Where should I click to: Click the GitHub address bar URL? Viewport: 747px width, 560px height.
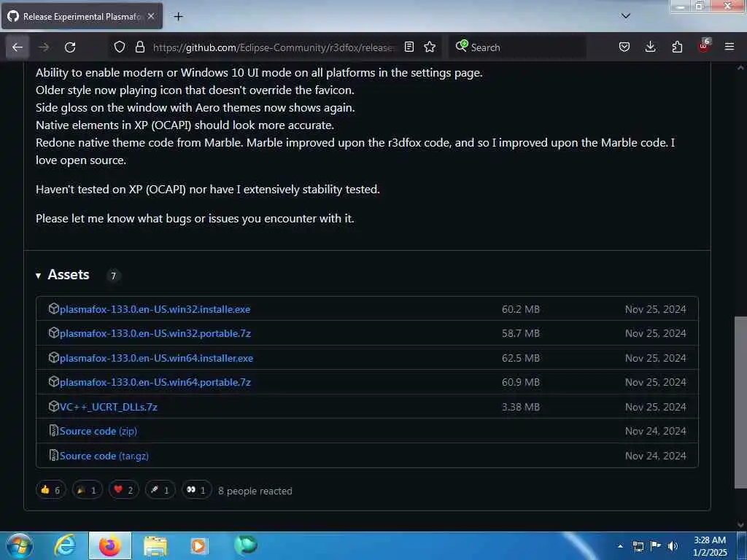[x=274, y=47]
